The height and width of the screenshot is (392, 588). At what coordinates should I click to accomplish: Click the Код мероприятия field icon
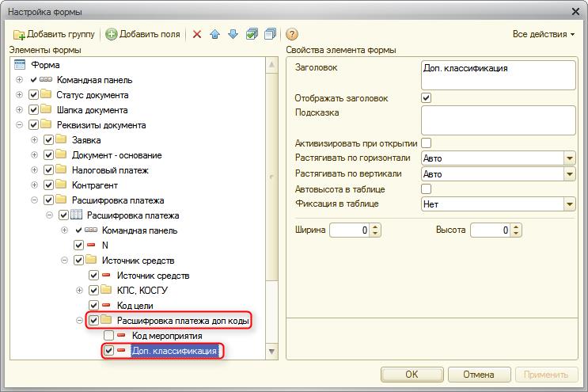(x=121, y=335)
